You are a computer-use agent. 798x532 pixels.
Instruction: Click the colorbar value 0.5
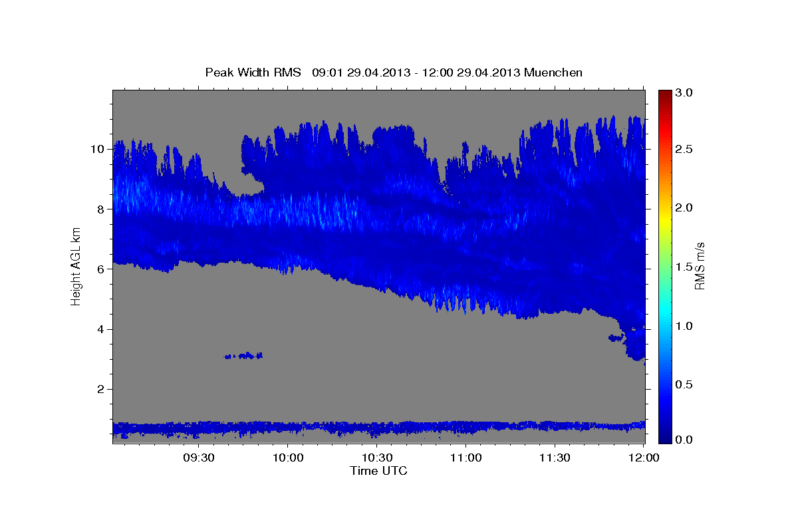[685, 384]
